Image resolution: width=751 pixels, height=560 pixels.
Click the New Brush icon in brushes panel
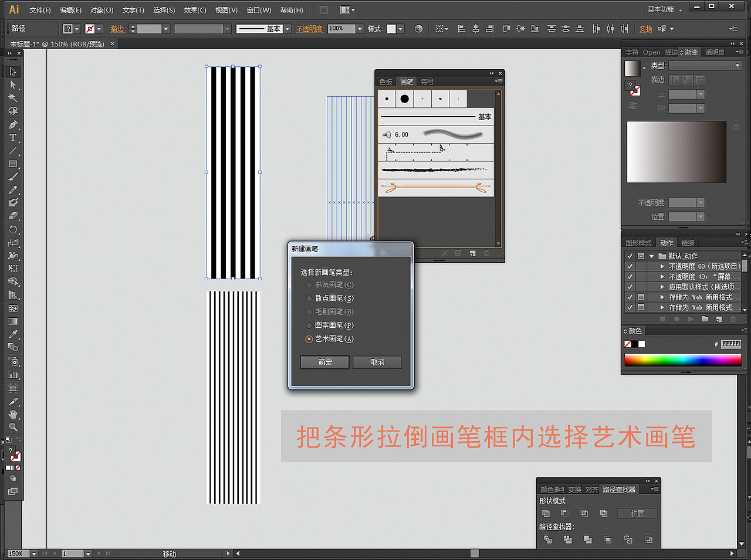click(472, 253)
